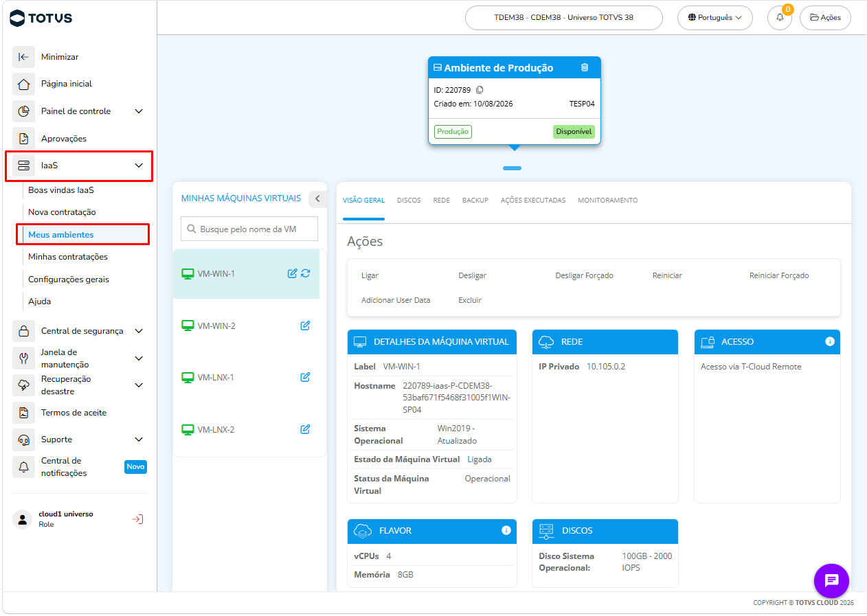The image size is (867, 616).
Task: Click the Produção tag on environment card
Action: point(453,132)
